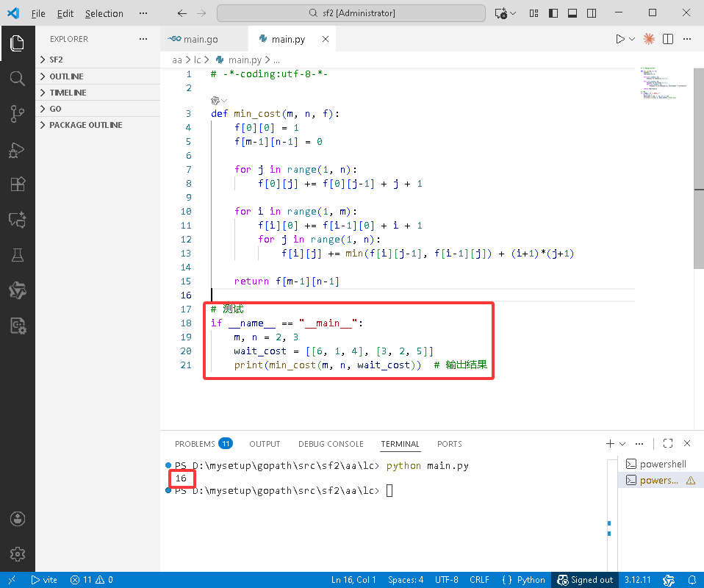The width and height of the screenshot is (704, 588).
Task: Close the main.py tab
Action: point(326,39)
